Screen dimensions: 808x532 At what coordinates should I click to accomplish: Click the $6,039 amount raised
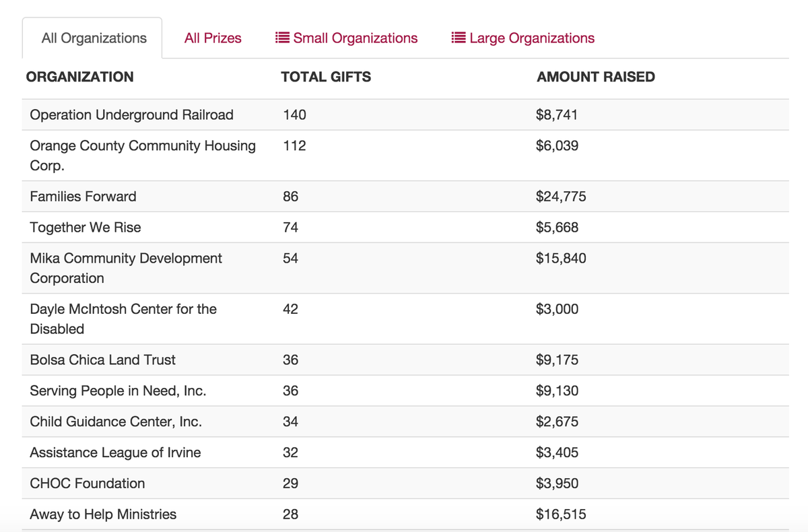[557, 145]
